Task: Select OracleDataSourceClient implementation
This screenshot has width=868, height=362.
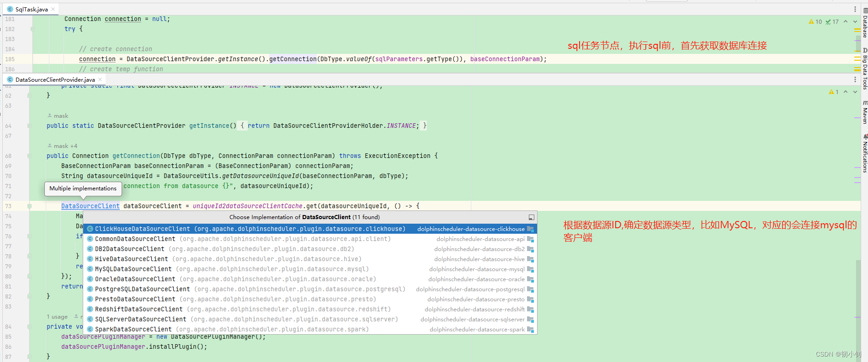Action: [310, 279]
